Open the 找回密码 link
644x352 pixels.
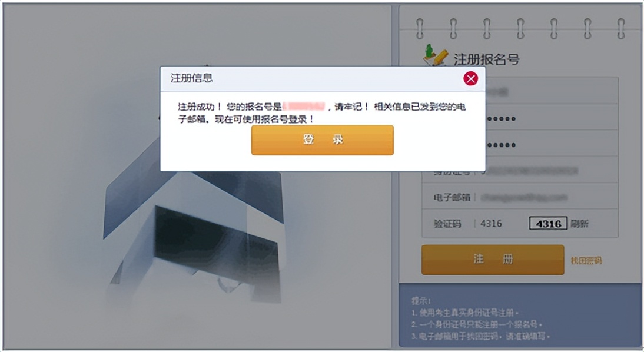click(586, 260)
